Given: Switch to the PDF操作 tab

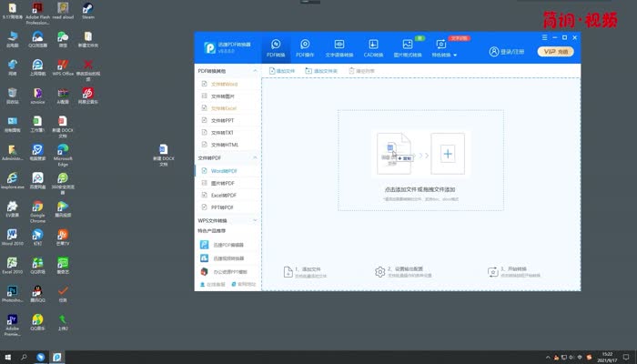Looking at the screenshot, I should coord(305,47).
